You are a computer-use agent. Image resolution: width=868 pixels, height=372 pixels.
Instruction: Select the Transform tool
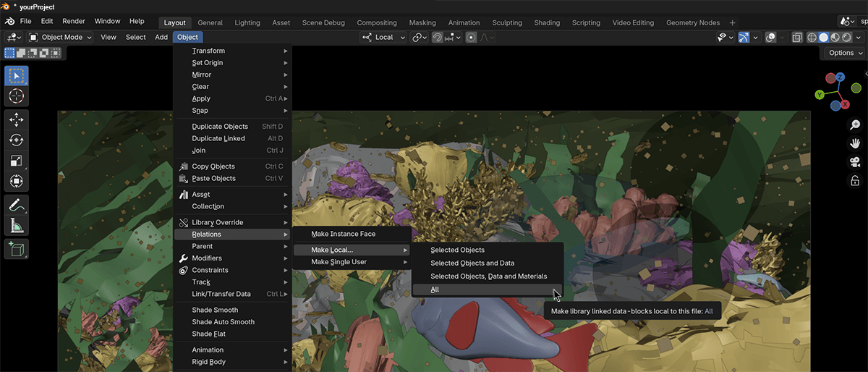point(17,181)
